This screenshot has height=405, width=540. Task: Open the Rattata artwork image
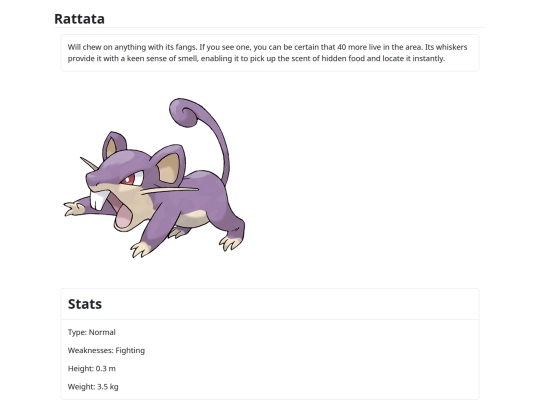[154, 178]
